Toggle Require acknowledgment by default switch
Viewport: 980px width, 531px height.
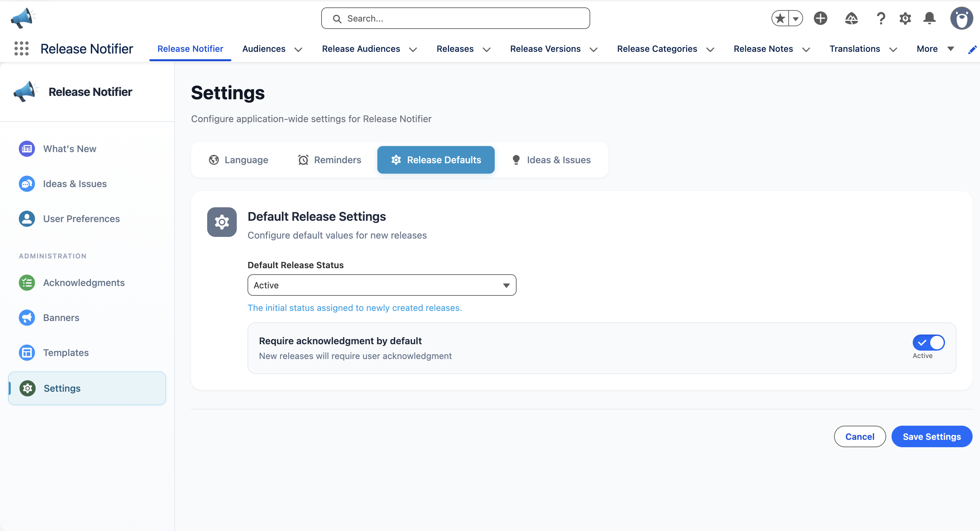tap(928, 343)
